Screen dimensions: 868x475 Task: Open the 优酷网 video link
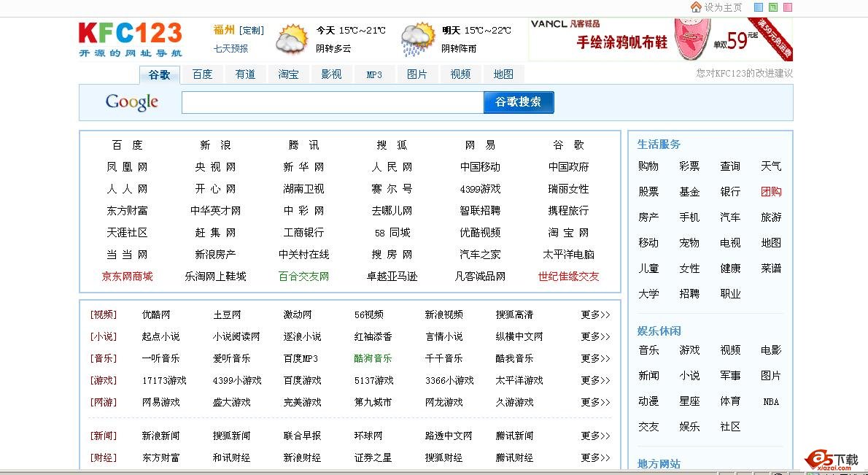click(156, 314)
